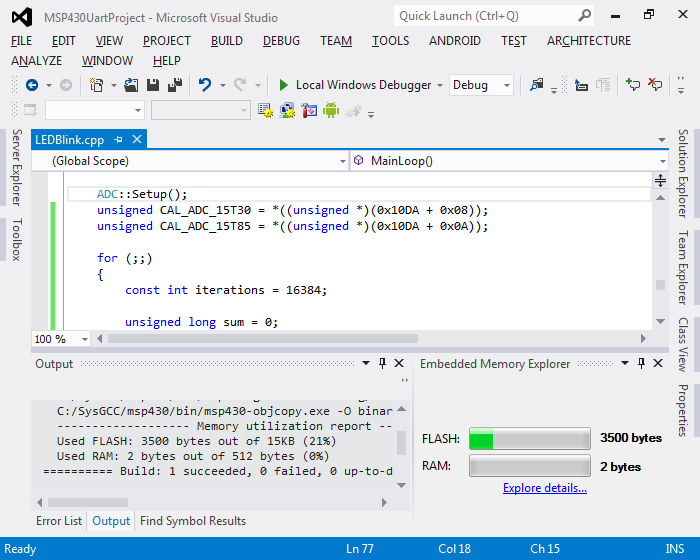Screen dimensions: 700x560
Task: Click the editor horizontal scrollbar thumb
Action: pyautogui.click(x=263, y=339)
